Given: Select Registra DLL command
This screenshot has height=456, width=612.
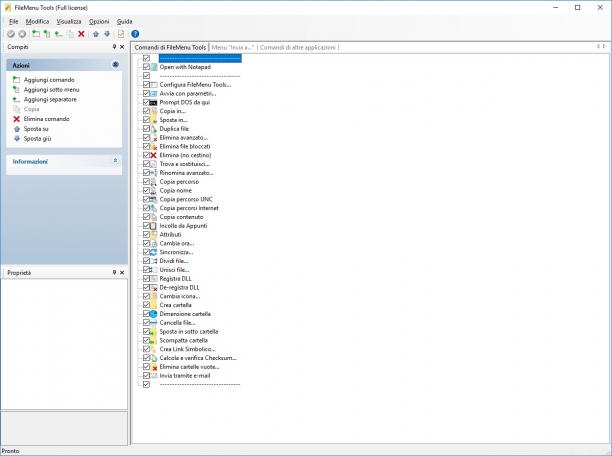Looking at the screenshot, I should 175,279.
